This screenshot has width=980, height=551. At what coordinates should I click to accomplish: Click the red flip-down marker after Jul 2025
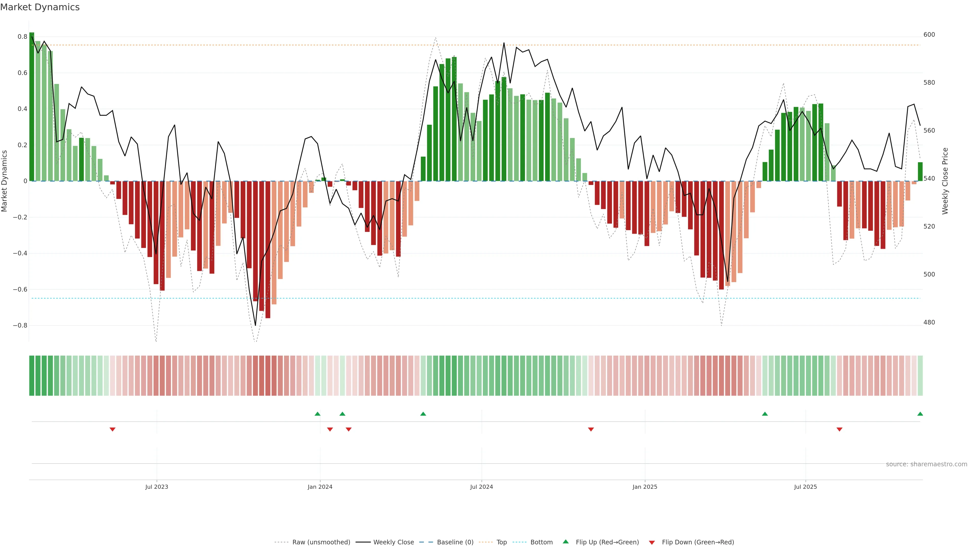point(839,429)
